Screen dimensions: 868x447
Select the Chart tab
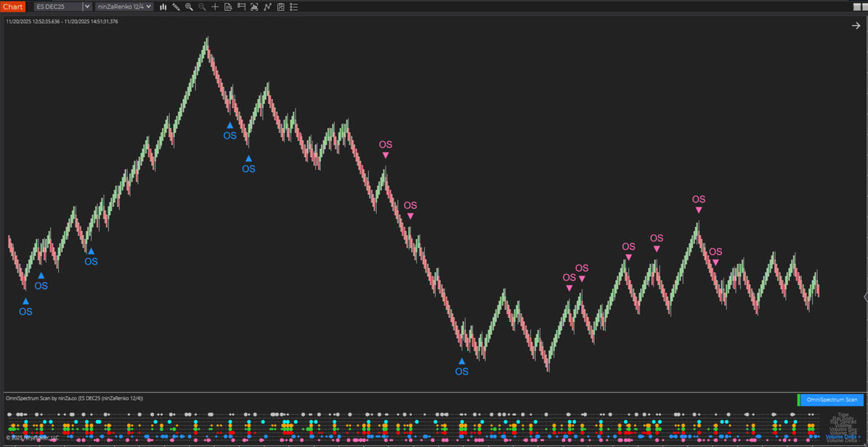[x=12, y=7]
